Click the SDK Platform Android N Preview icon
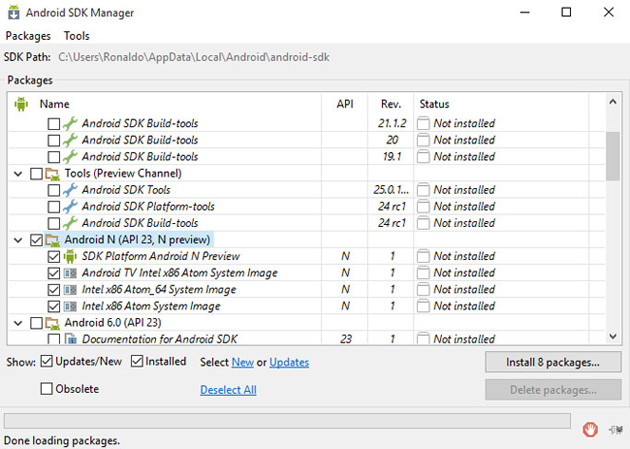 (x=70, y=256)
